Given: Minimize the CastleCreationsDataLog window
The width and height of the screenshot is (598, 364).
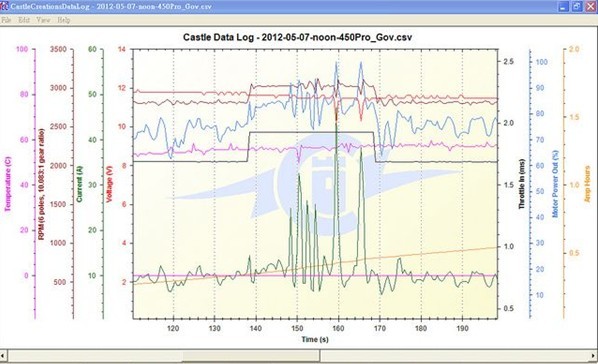Looking at the screenshot, I should [563, 6].
